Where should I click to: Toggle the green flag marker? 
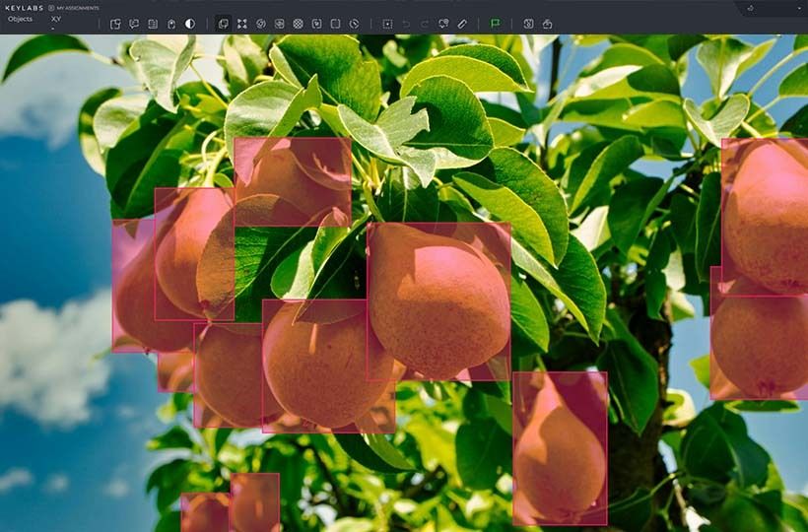pyautogui.click(x=495, y=24)
